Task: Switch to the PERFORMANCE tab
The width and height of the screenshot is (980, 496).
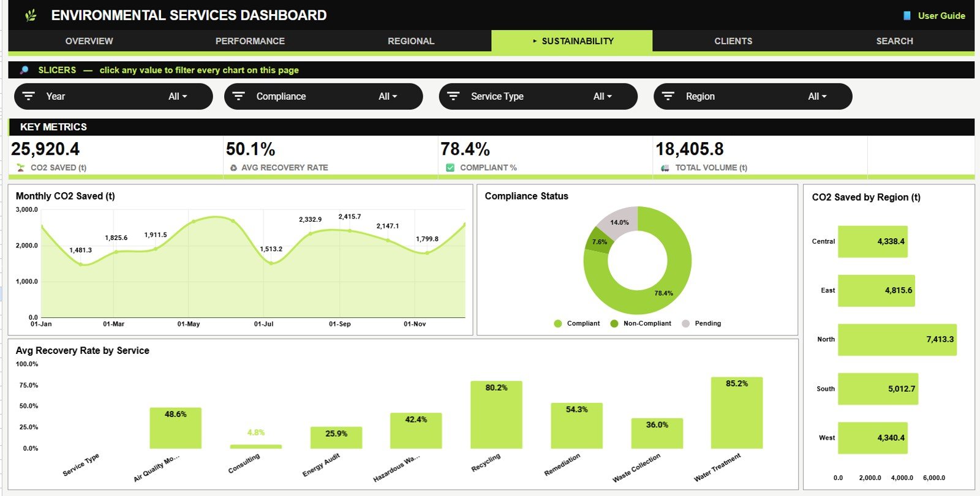Action: click(x=250, y=41)
